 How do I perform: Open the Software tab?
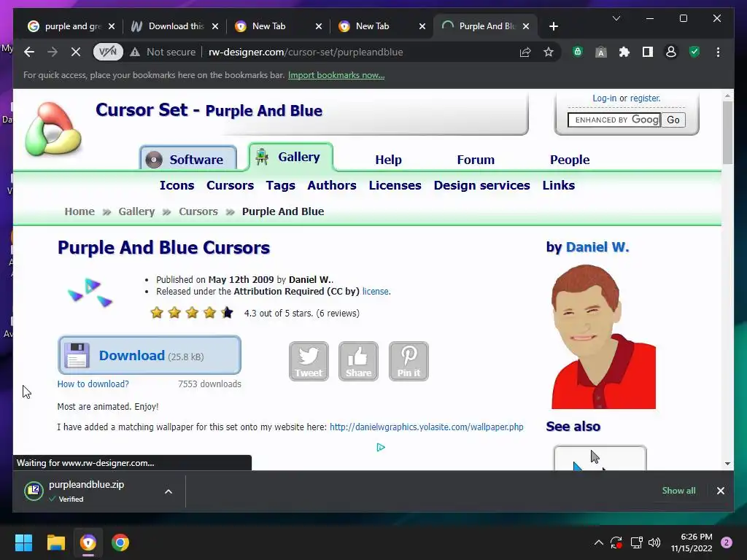[188, 159]
